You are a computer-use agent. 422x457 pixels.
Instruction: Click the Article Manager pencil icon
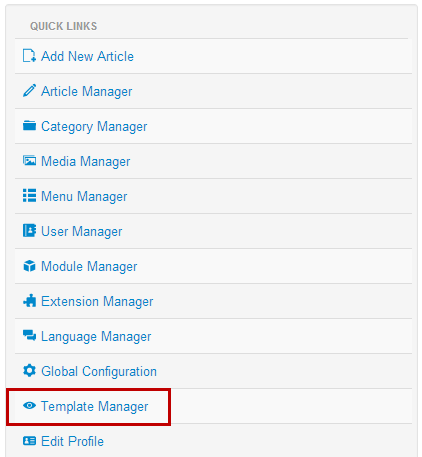tap(29, 91)
